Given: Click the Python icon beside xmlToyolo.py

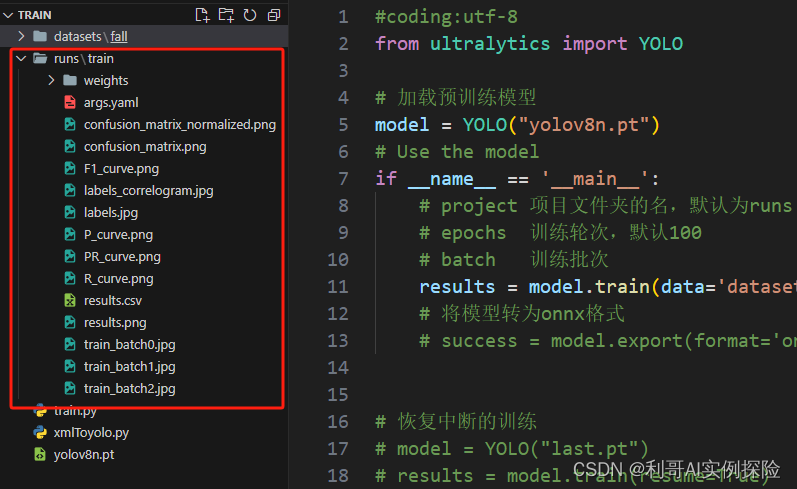Looking at the screenshot, I should point(40,433).
